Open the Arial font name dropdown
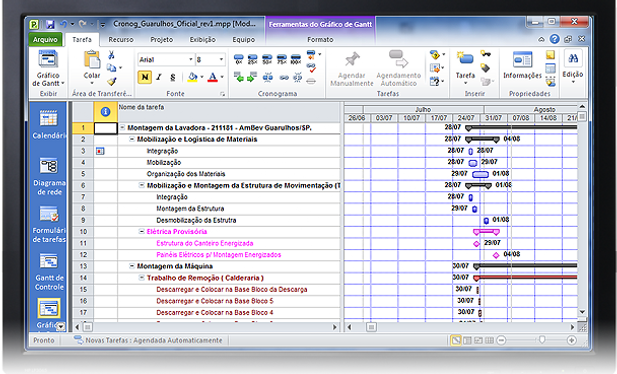 point(191,59)
